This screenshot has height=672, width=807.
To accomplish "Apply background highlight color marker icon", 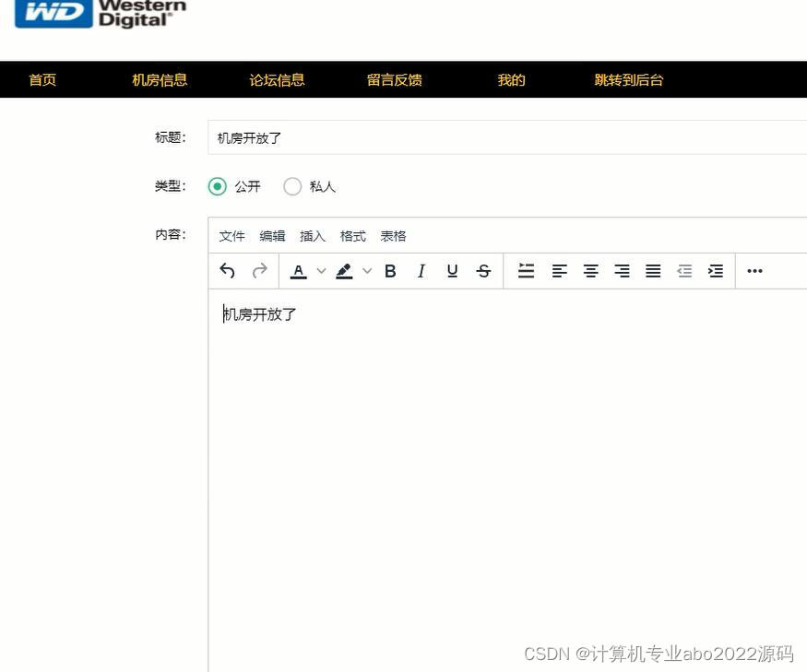I will coord(344,271).
